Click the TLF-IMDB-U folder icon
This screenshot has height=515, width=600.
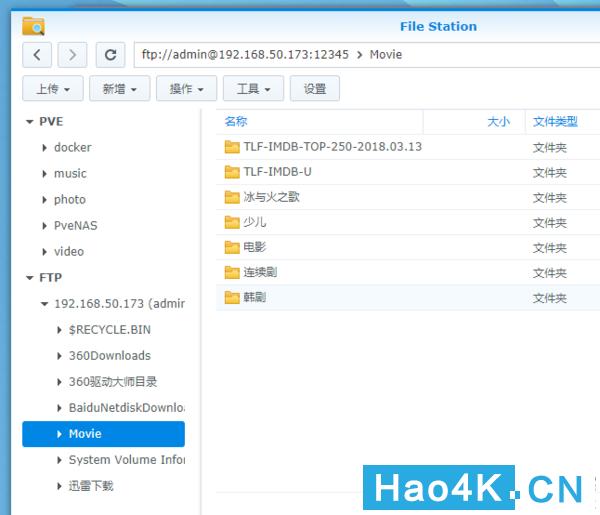[x=232, y=172]
